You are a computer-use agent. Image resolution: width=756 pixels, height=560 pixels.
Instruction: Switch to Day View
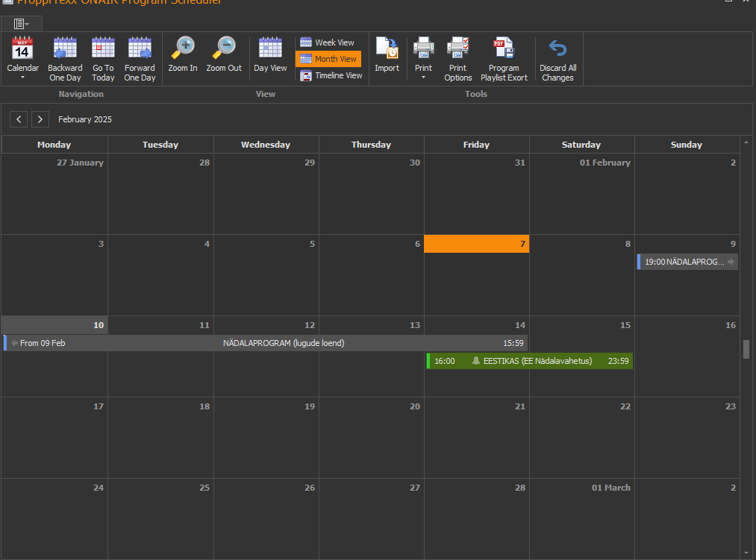click(x=270, y=49)
